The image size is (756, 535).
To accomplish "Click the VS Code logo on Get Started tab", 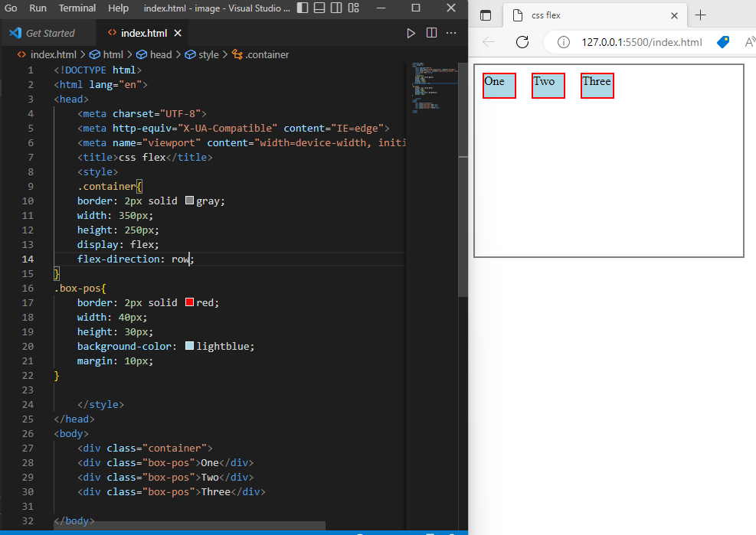I will [x=15, y=33].
